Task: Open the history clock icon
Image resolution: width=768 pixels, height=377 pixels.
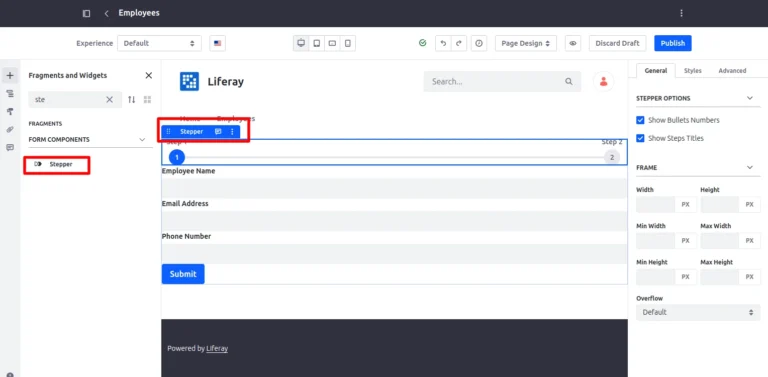Action: click(x=479, y=43)
